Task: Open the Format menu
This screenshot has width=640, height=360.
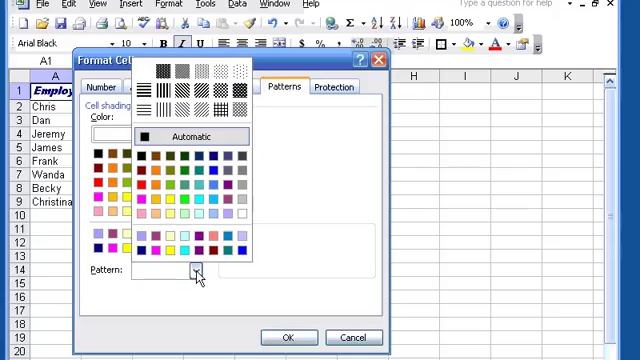Action: coord(169,4)
